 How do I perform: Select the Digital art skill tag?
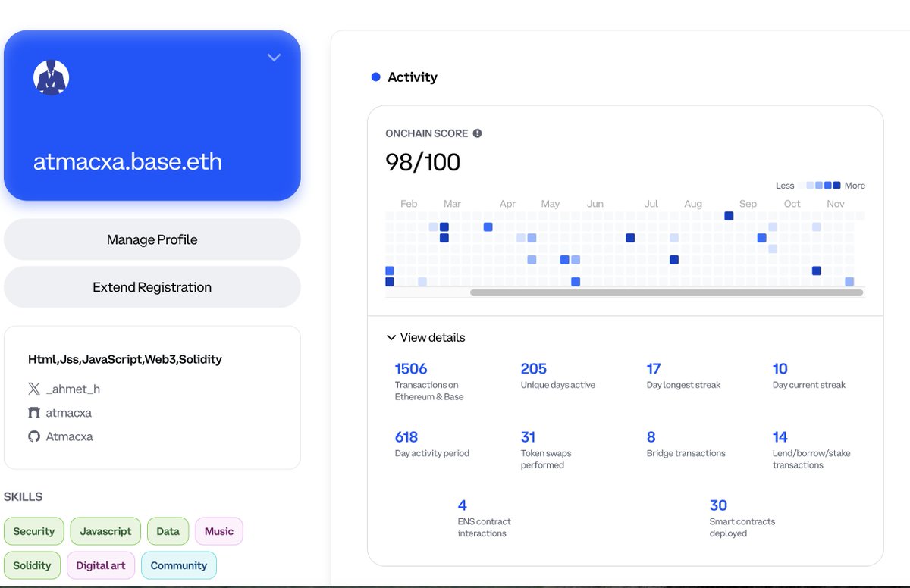pyautogui.click(x=101, y=565)
